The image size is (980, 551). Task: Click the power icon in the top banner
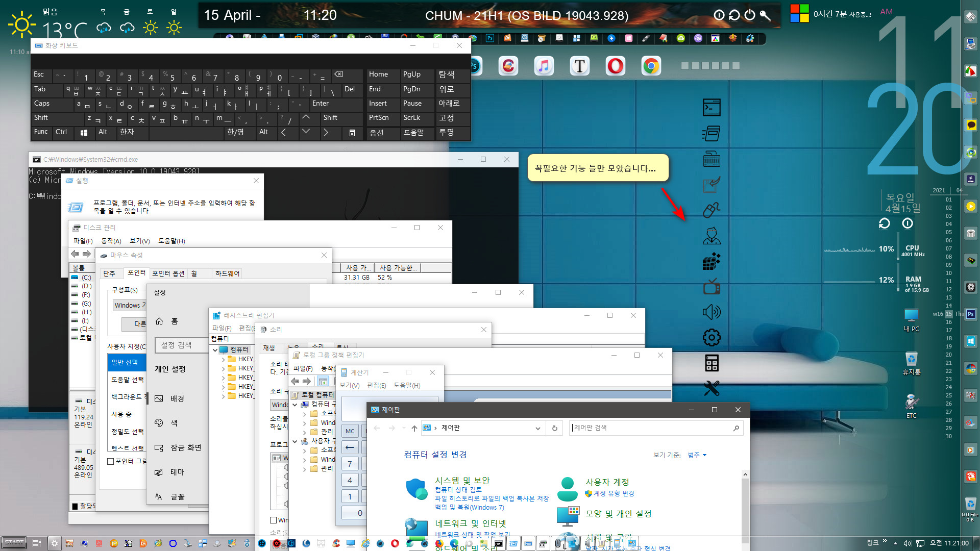click(750, 15)
